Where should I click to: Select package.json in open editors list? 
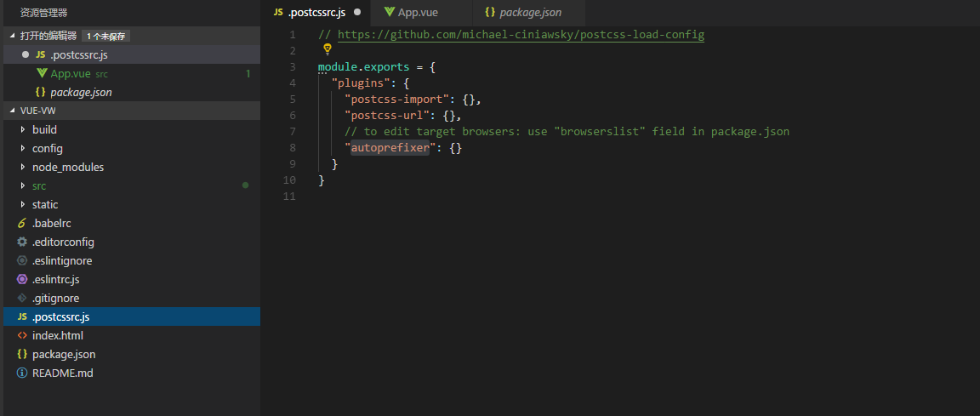pos(132,92)
